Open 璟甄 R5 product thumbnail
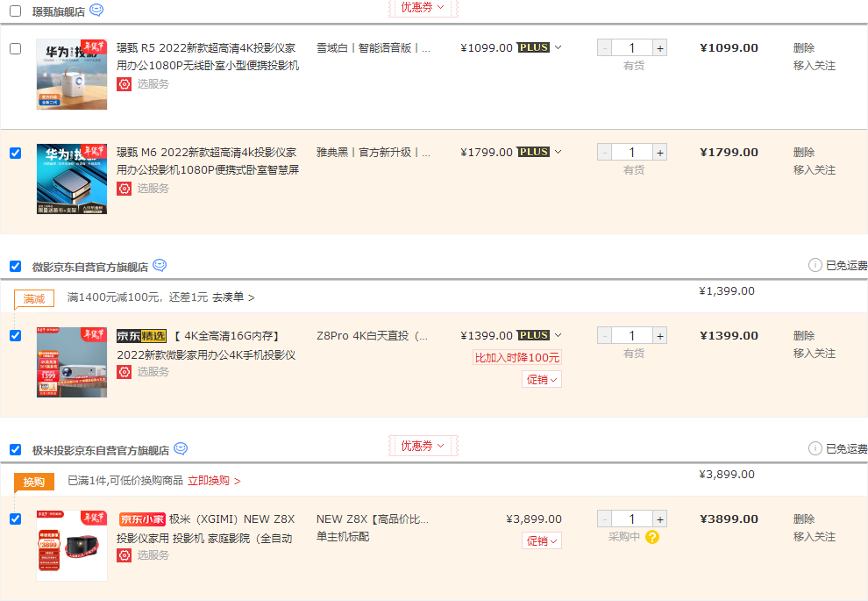Screen dimensions: 868x601 [x=72, y=75]
